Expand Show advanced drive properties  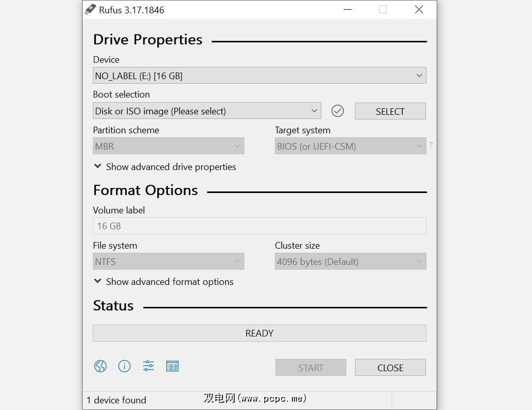tap(165, 167)
